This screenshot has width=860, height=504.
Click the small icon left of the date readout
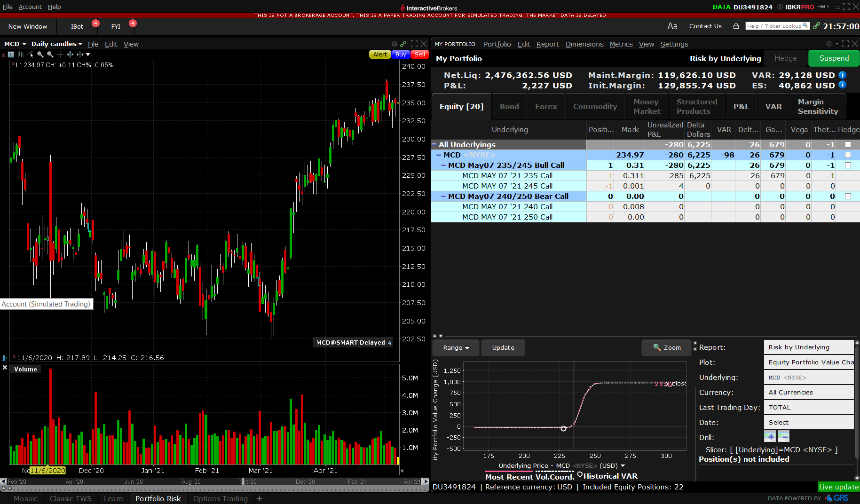[5, 358]
